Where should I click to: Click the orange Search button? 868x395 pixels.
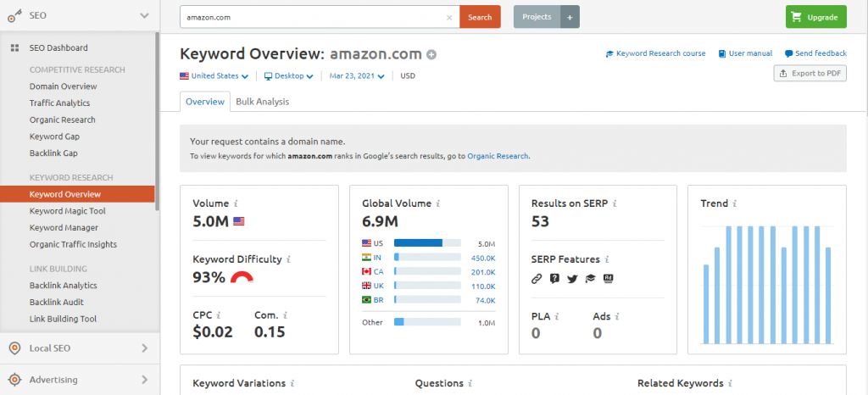pos(480,17)
